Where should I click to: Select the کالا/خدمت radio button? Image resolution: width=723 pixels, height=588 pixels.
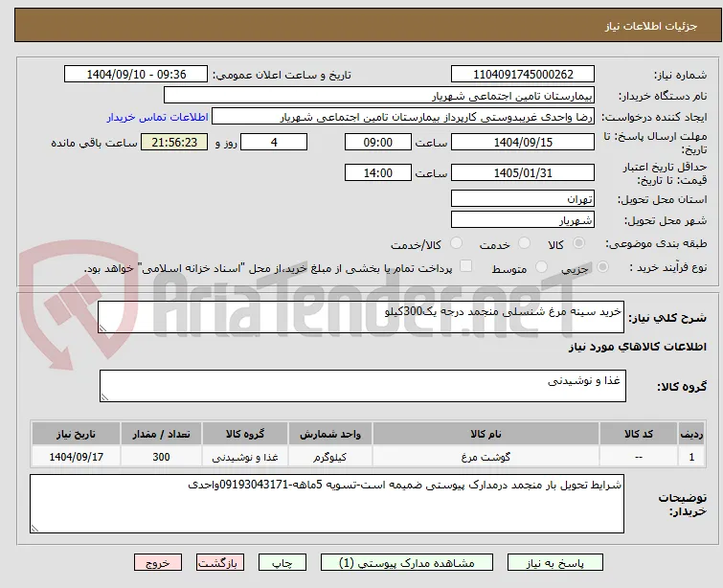pyautogui.click(x=456, y=243)
